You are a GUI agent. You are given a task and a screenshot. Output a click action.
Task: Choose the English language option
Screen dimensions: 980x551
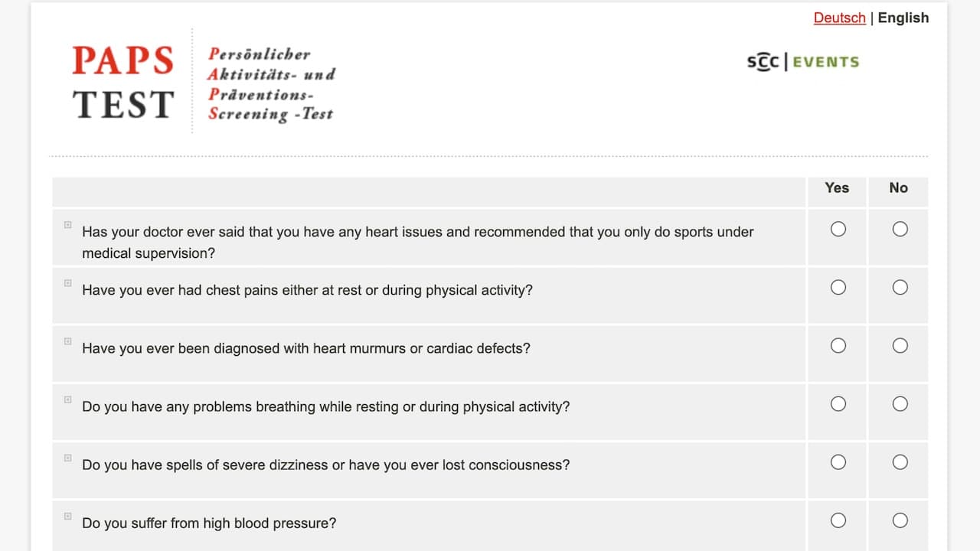pyautogui.click(x=903, y=18)
